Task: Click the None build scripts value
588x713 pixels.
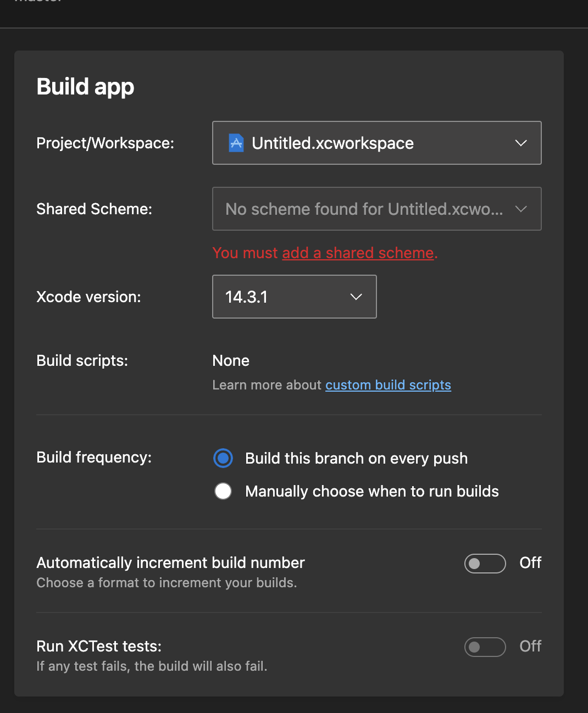Action: pyautogui.click(x=230, y=360)
